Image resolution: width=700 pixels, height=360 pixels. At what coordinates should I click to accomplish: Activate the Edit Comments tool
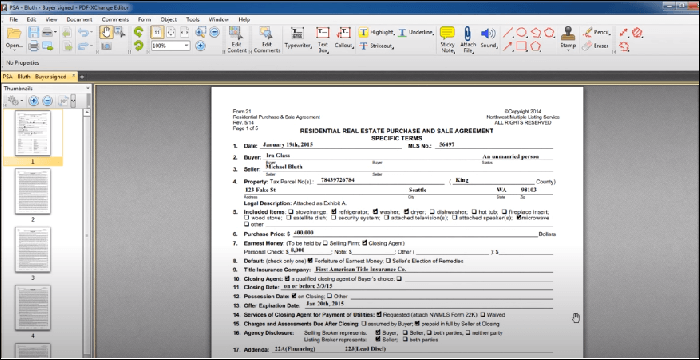pos(267,40)
